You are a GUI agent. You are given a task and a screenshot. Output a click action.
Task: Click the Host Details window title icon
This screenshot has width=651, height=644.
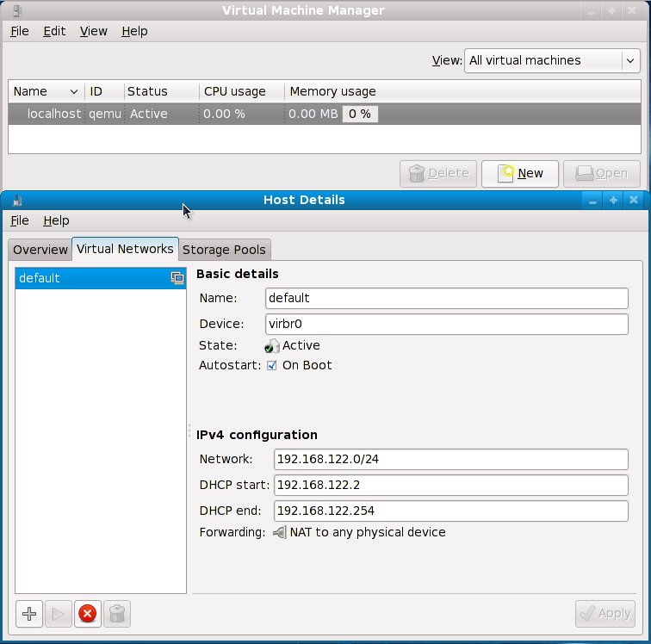(x=17, y=200)
